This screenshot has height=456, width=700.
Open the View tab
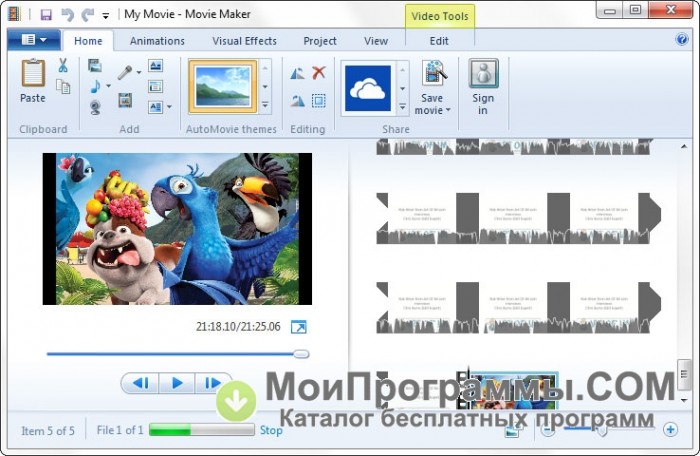click(x=376, y=41)
